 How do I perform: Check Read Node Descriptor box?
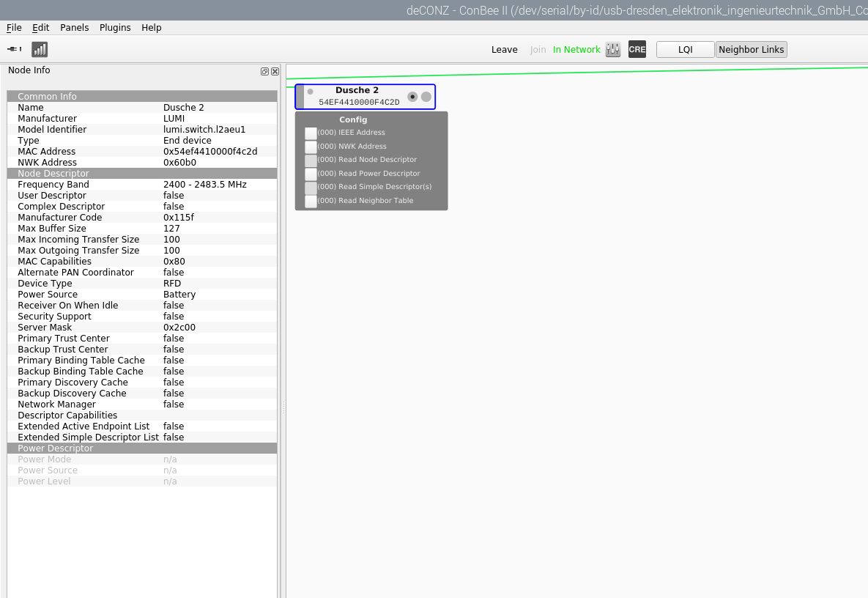tap(311, 160)
